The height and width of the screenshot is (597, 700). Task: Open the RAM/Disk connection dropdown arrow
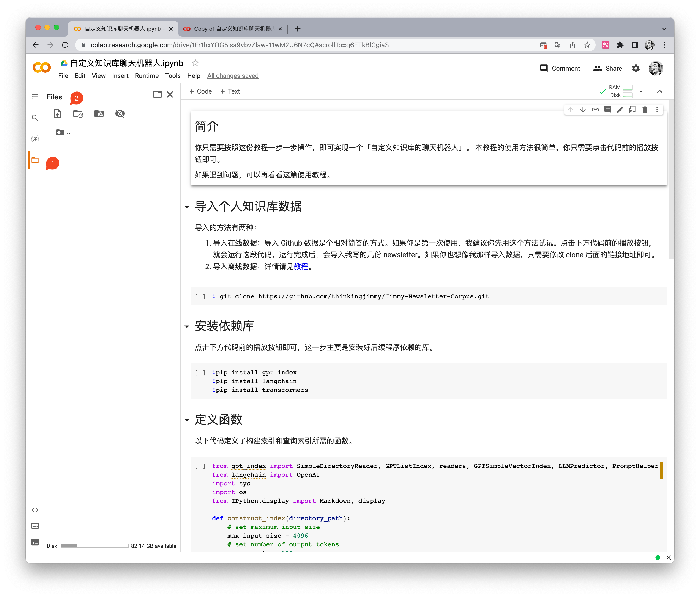[641, 92]
